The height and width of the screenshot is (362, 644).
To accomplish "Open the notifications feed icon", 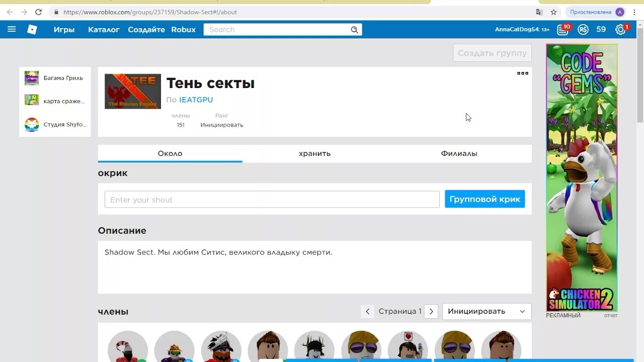I will click(562, 30).
